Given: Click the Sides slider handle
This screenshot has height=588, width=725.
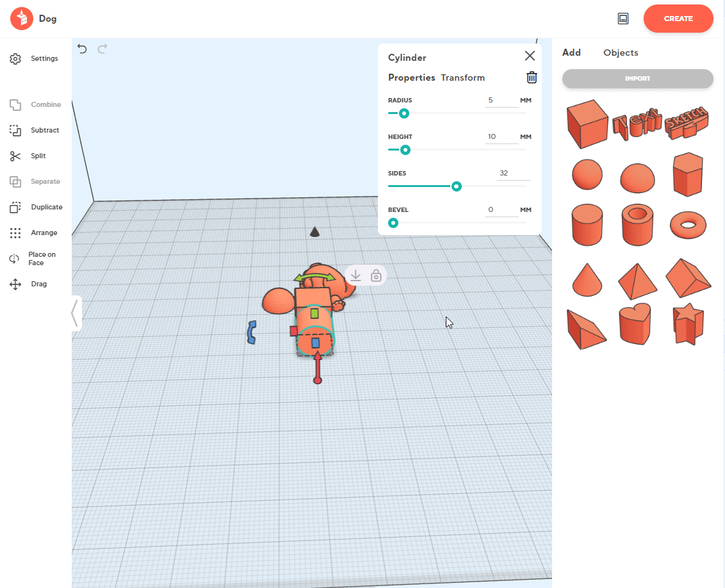Looking at the screenshot, I should pyautogui.click(x=456, y=186).
